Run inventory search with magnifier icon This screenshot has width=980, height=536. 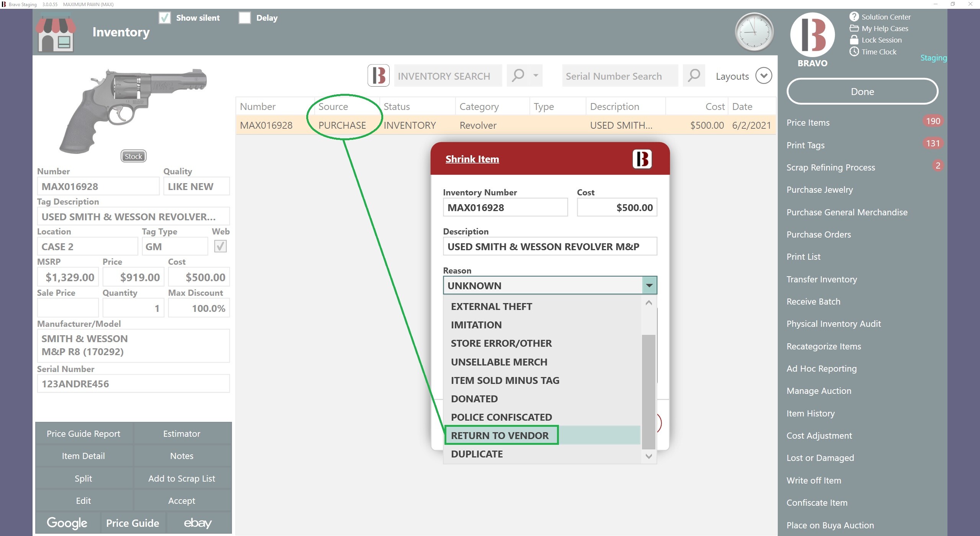point(518,75)
